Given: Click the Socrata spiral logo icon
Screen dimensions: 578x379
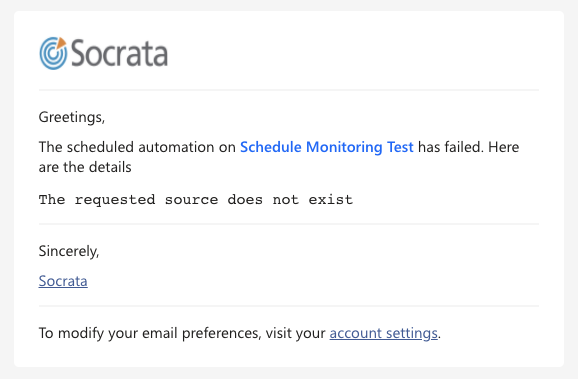Looking at the screenshot, I should (53, 53).
